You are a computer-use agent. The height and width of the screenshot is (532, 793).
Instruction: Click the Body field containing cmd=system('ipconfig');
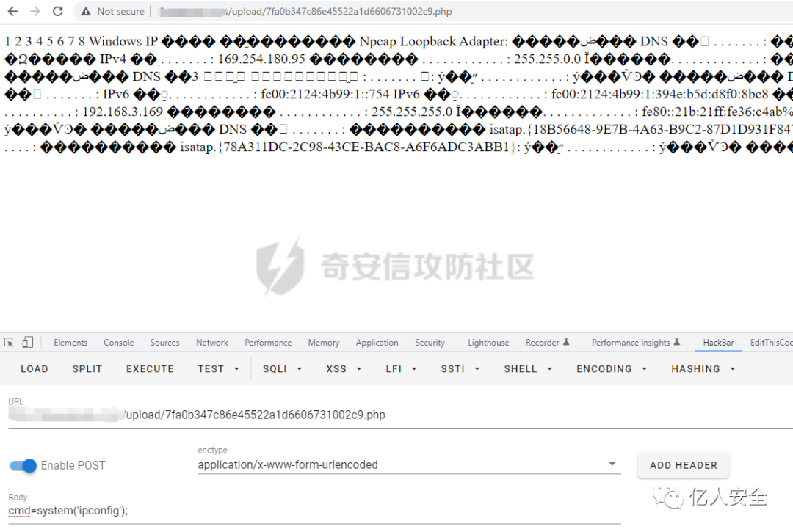click(x=314, y=511)
